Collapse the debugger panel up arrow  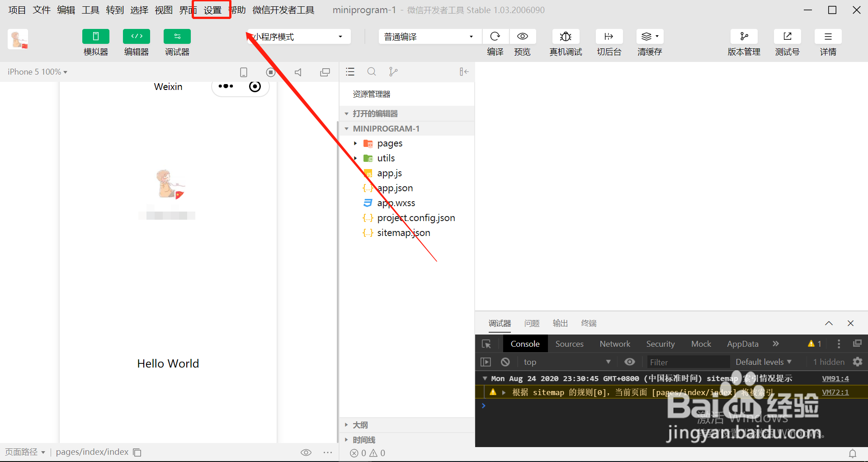coord(829,323)
